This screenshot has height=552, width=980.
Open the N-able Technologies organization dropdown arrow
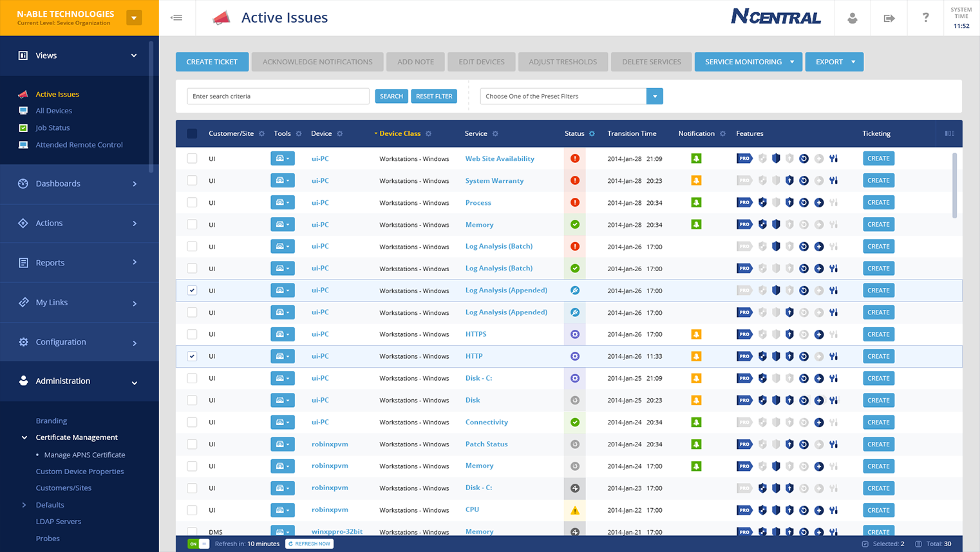coord(134,18)
